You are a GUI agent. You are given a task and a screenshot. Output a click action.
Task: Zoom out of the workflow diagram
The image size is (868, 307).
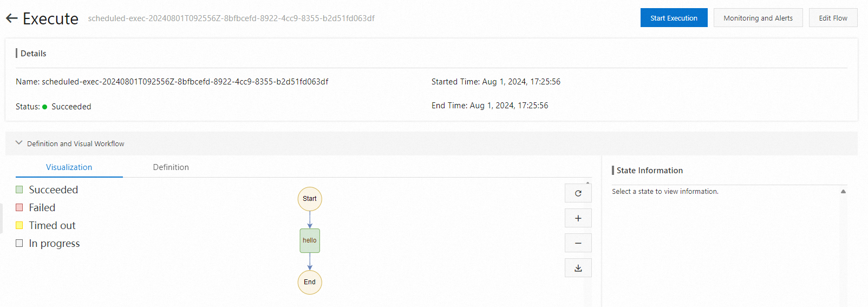pyautogui.click(x=578, y=243)
